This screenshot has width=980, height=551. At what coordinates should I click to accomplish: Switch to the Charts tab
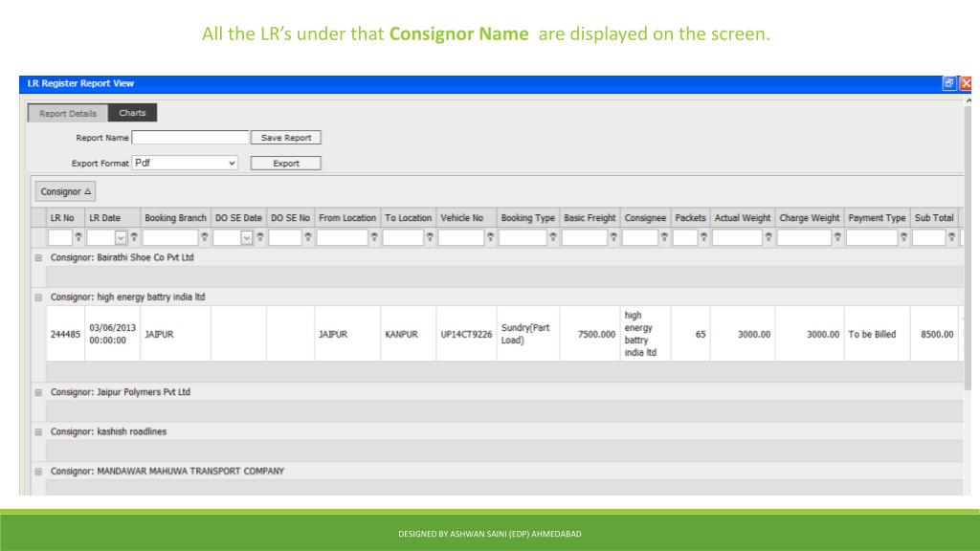[x=132, y=113]
